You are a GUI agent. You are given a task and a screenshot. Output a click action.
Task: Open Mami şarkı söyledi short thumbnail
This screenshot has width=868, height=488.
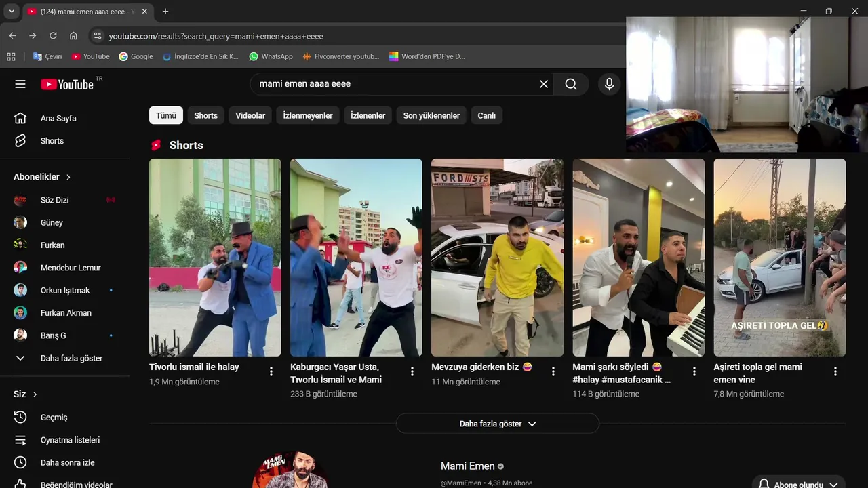638,258
